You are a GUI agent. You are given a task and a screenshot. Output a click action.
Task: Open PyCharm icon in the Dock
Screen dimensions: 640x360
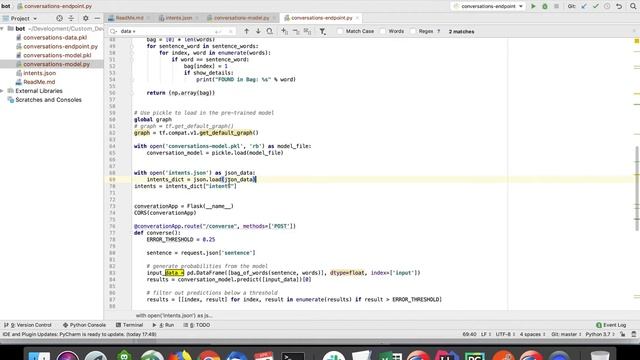pyautogui.click(x=474, y=356)
